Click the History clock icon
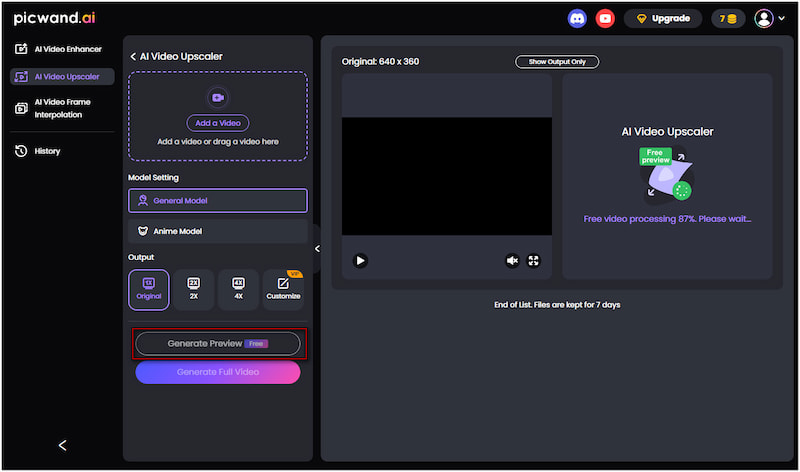 (x=21, y=151)
